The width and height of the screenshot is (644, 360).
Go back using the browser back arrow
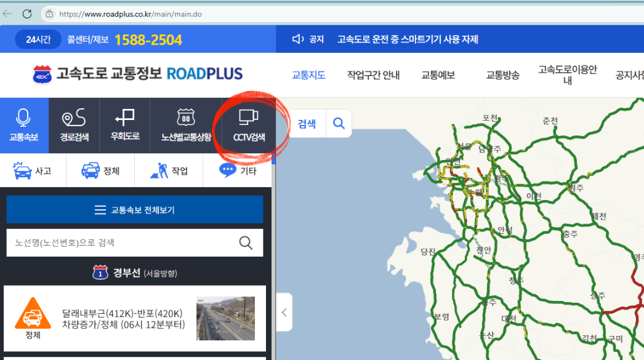point(7,14)
